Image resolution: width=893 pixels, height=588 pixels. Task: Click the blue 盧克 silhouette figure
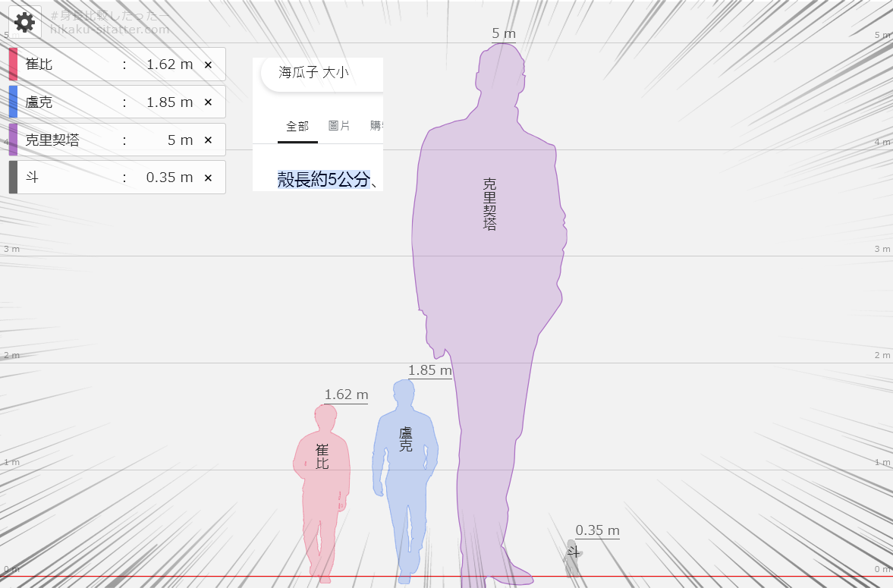pos(405,482)
